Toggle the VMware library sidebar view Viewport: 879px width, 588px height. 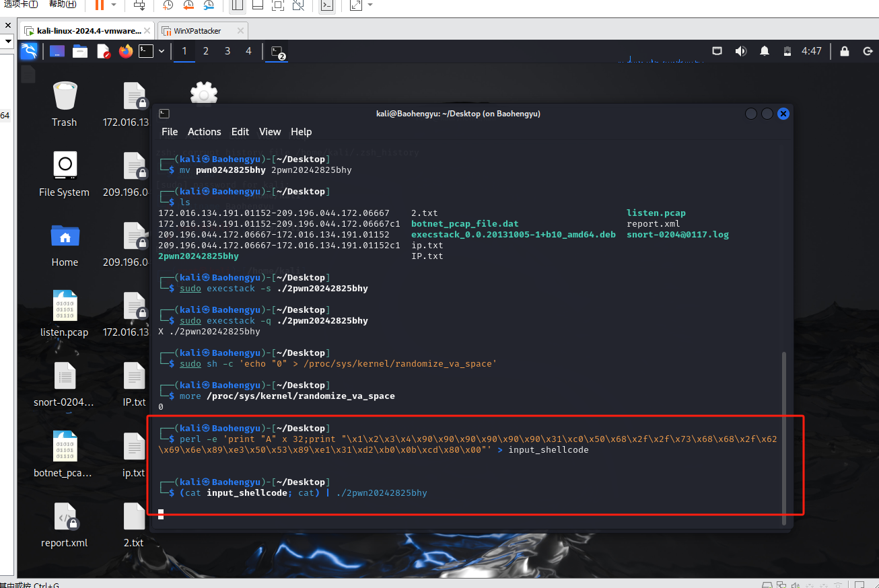[238, 5]
